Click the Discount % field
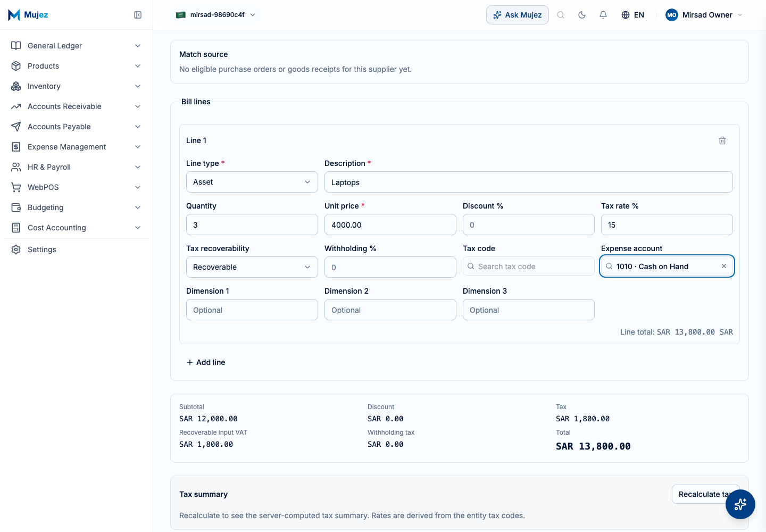Viewport: 766px width, 532px height. coord(529,225)
